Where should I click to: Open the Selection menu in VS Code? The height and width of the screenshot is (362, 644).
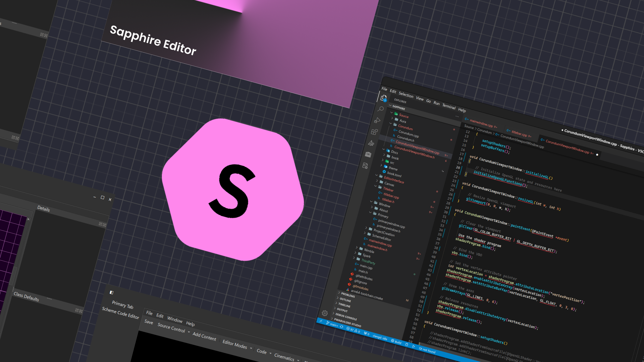[406, 95]
